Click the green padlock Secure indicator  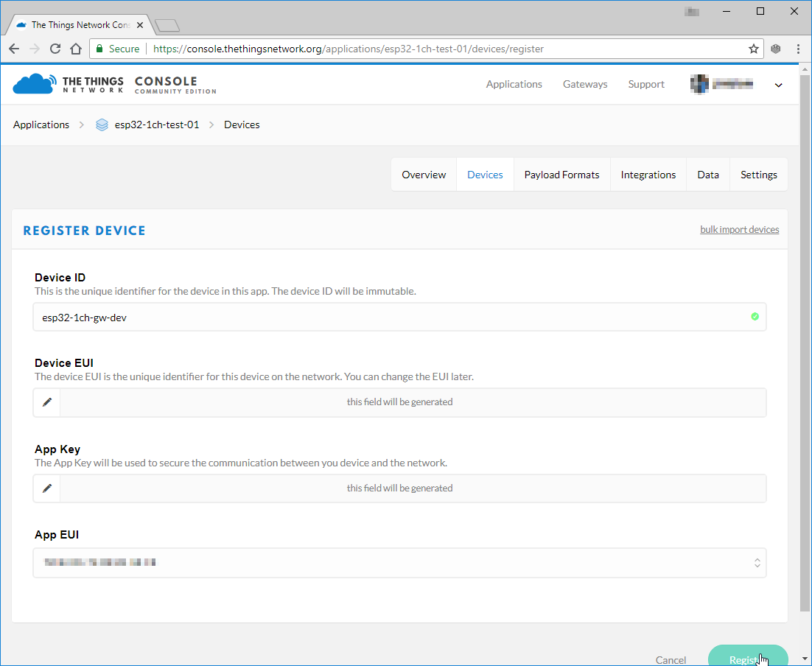click(x=118, y=49)
